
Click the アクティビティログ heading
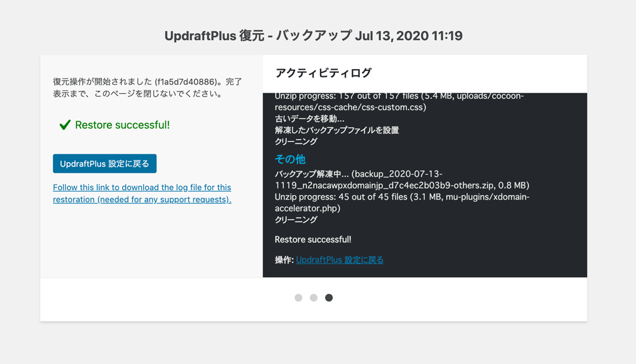point(323,73)
